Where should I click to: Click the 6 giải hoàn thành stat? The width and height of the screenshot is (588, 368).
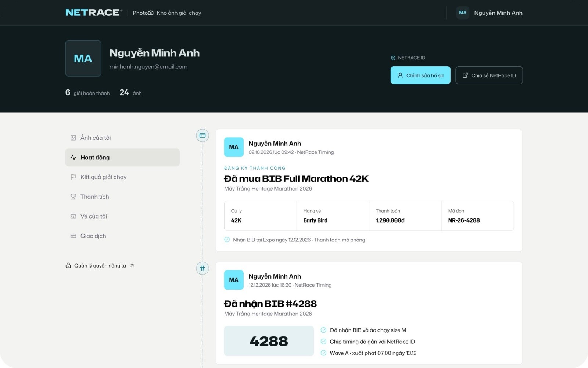(x=87, y=93)
